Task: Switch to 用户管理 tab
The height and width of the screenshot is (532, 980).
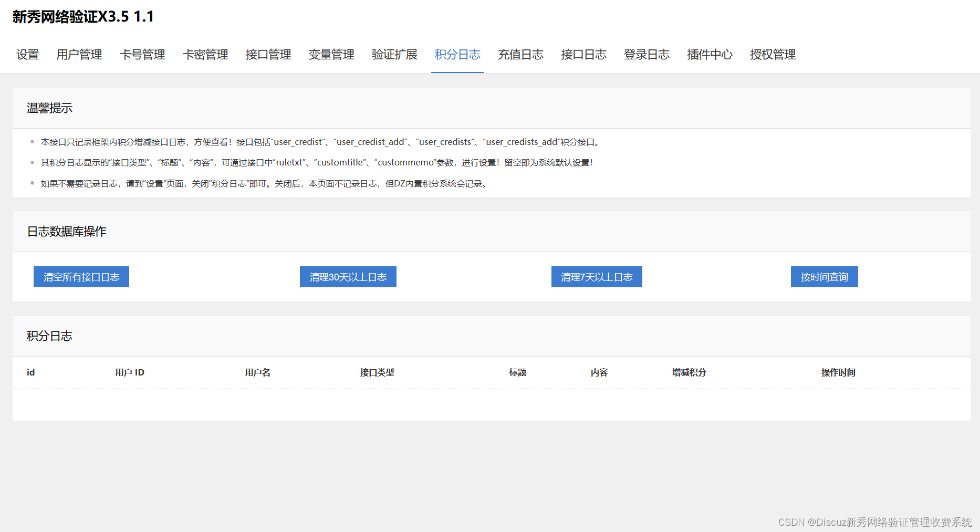Action: (79, 55)
